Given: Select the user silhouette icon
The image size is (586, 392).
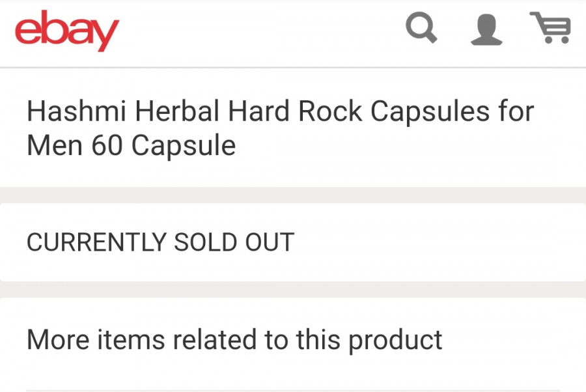Looking at the screenshot, I should point(486,29).
